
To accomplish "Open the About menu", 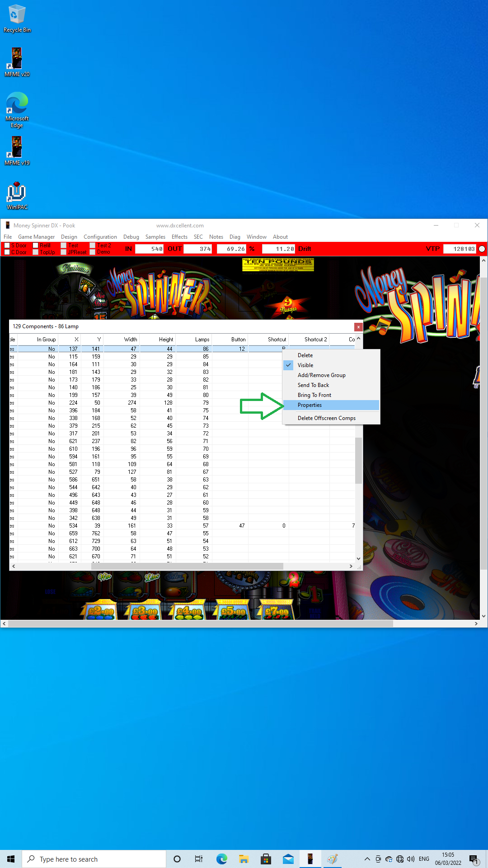I will pos(280,237).
